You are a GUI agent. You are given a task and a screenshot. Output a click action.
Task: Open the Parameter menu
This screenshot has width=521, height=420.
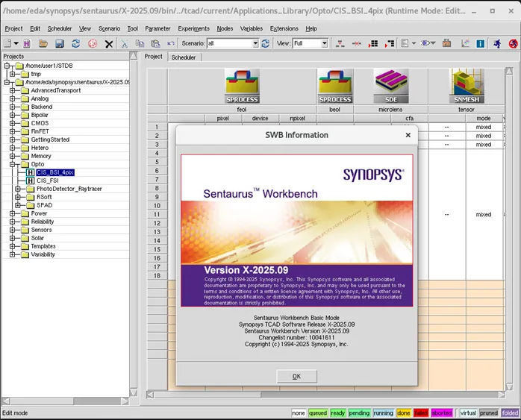coord(157,28)
